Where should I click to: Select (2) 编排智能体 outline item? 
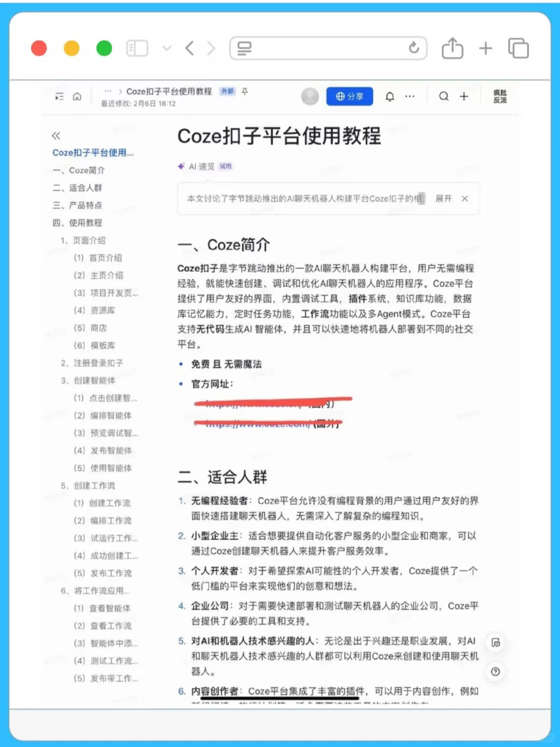tap(103, 416)
